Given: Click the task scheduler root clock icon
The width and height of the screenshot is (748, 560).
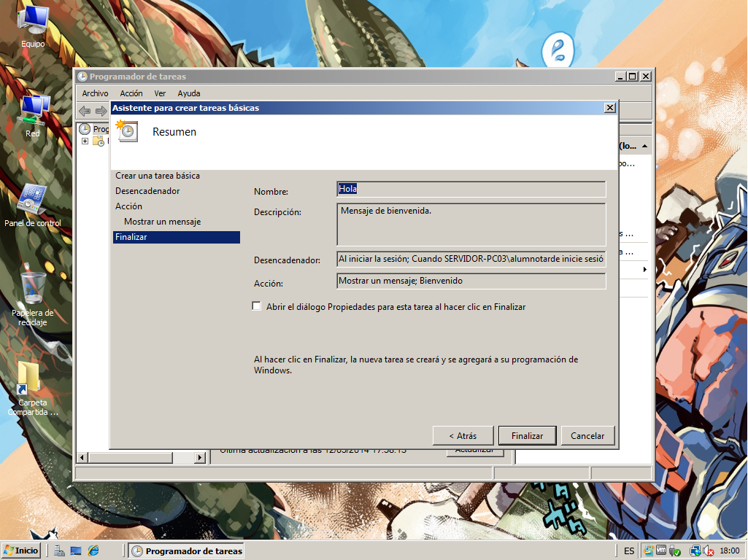Looking at the screenshot, I should (x=85, y=128).
